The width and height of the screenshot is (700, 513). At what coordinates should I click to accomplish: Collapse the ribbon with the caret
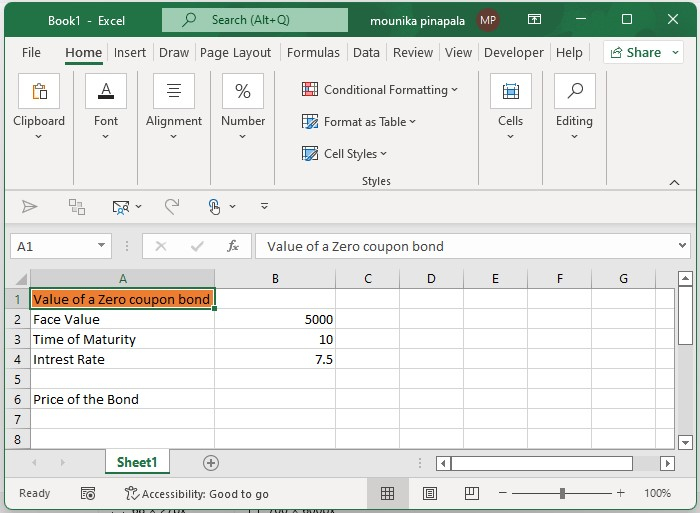(x=675, y=182)
